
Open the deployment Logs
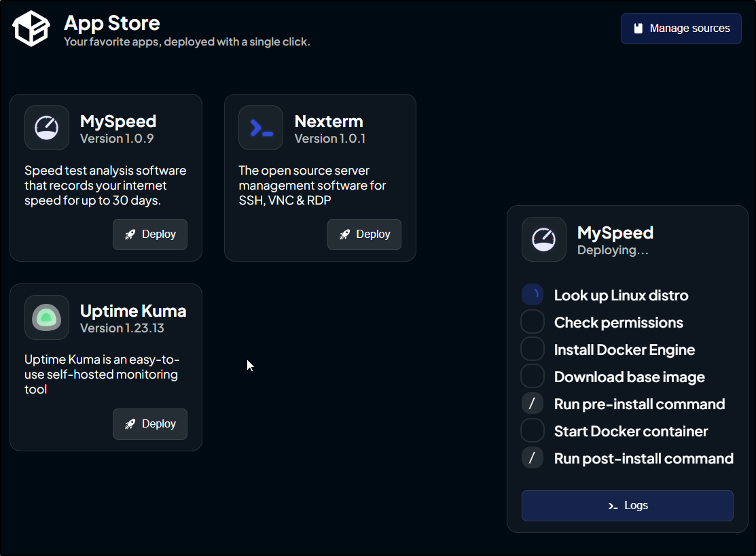[x=627, y=506]
